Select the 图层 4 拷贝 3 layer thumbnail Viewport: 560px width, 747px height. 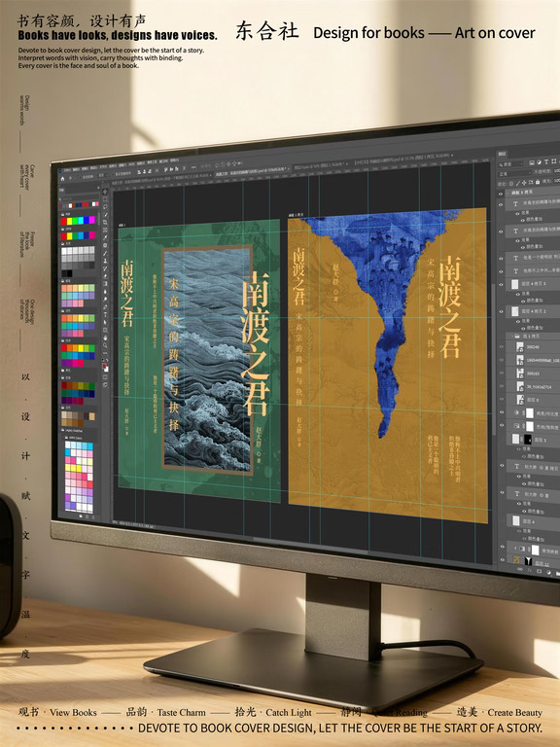click(514, 284)
